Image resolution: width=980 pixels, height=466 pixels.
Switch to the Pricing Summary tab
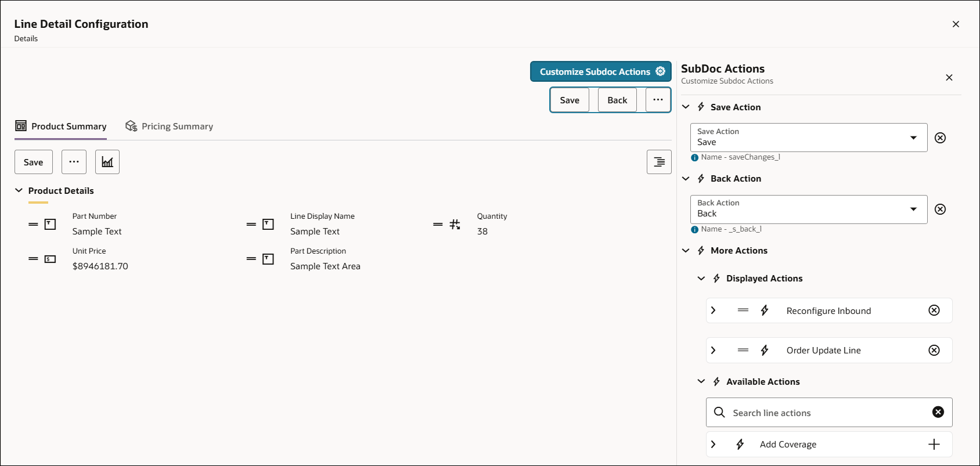170,126
